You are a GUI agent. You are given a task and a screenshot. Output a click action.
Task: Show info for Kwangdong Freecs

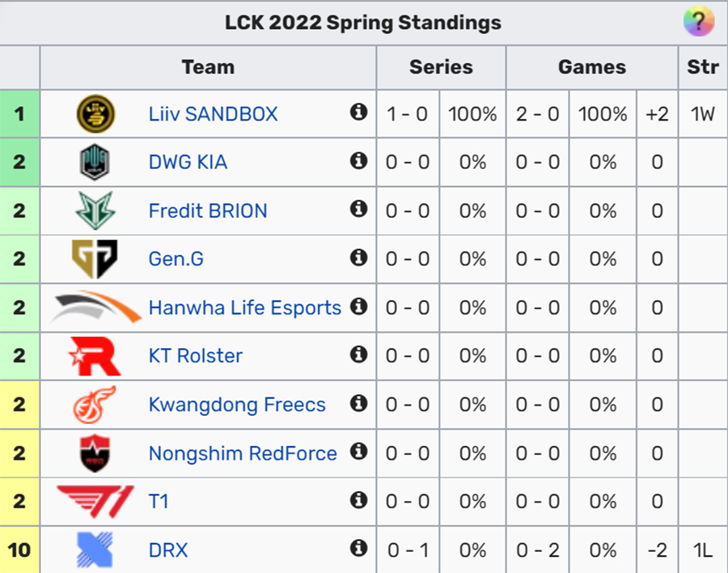(x=358, y=403)
